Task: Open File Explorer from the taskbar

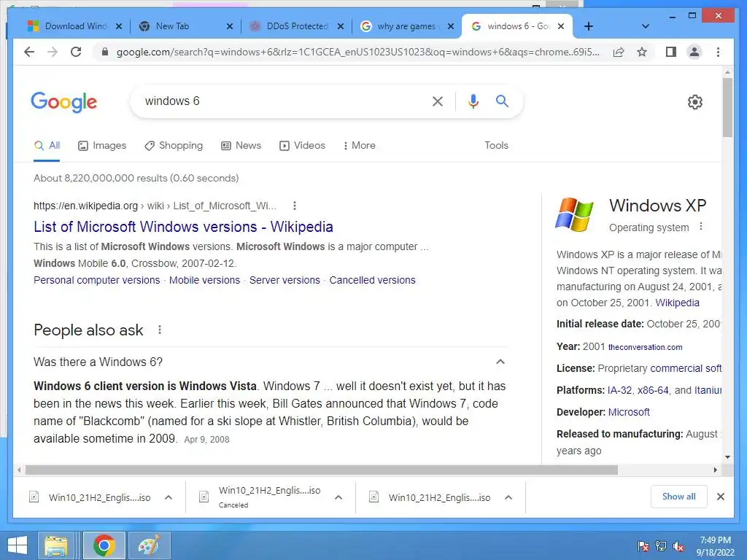Action: tap(55, 545)
